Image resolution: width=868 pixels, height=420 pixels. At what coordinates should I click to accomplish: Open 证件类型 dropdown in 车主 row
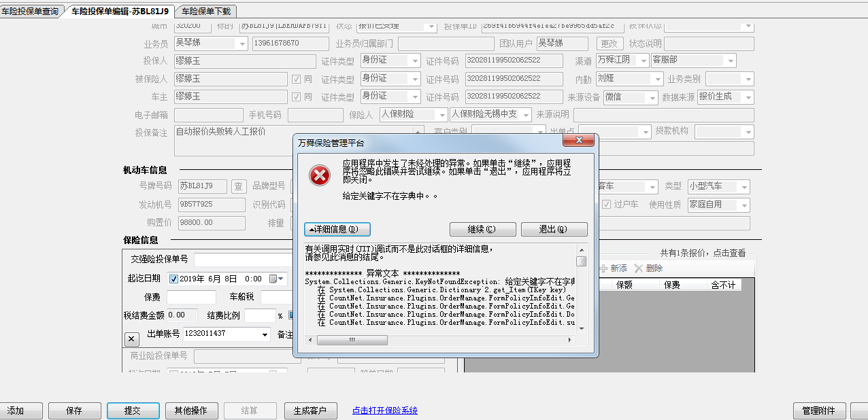tap(415, 96)
